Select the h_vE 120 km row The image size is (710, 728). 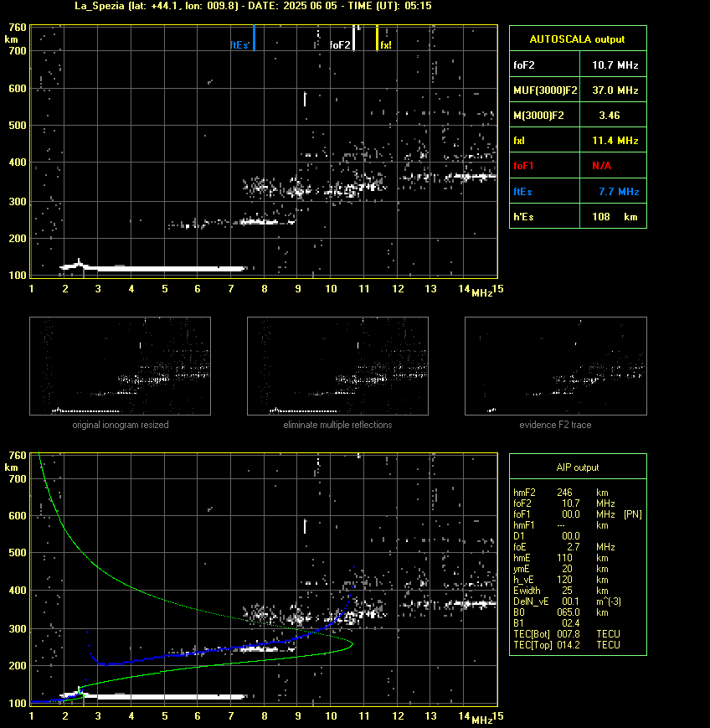click(561, 580)
